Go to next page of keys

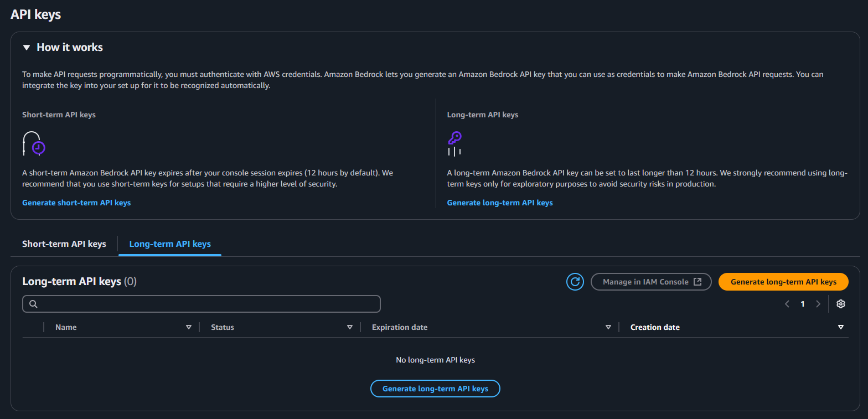(818, 304)
